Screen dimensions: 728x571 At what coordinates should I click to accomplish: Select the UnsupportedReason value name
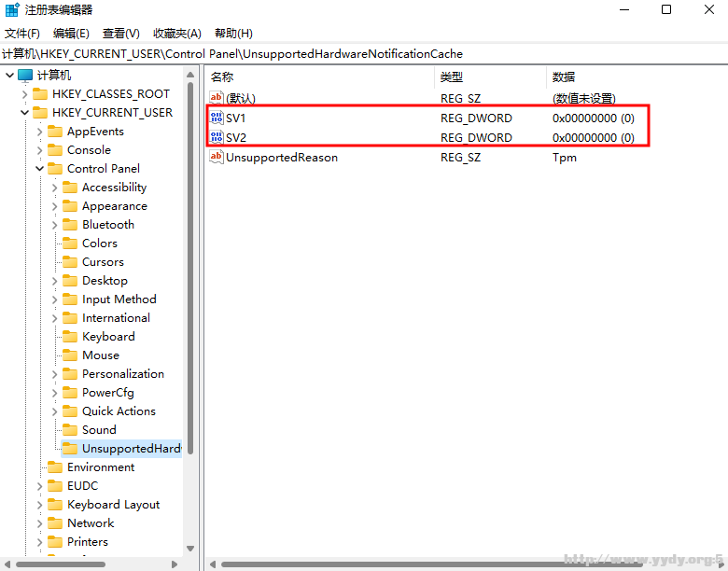coord(281,158)
